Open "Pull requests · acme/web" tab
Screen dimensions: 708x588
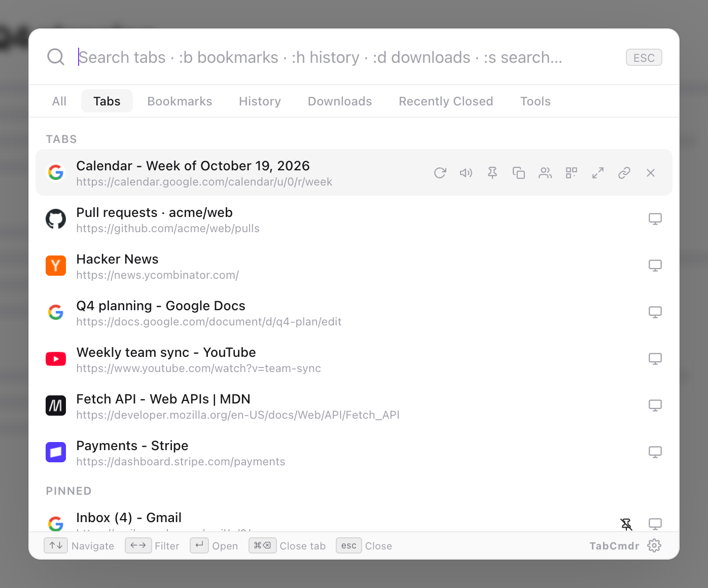354,219
